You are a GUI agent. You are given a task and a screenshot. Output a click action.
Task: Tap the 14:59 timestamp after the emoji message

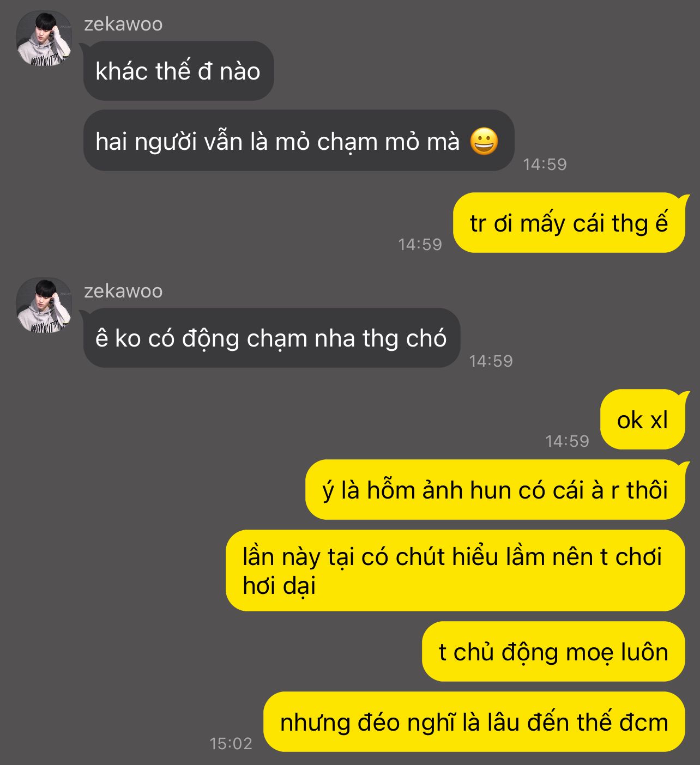(545, 164)
